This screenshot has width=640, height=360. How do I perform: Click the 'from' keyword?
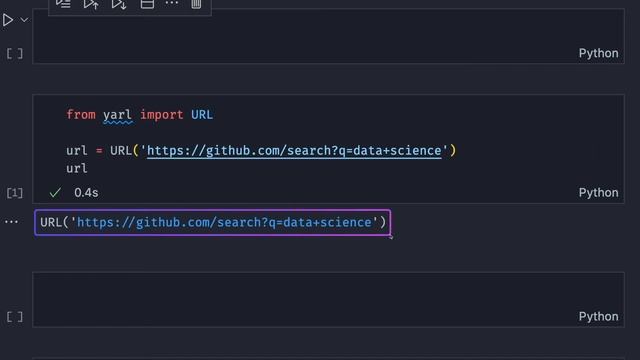tap(81, 115)
